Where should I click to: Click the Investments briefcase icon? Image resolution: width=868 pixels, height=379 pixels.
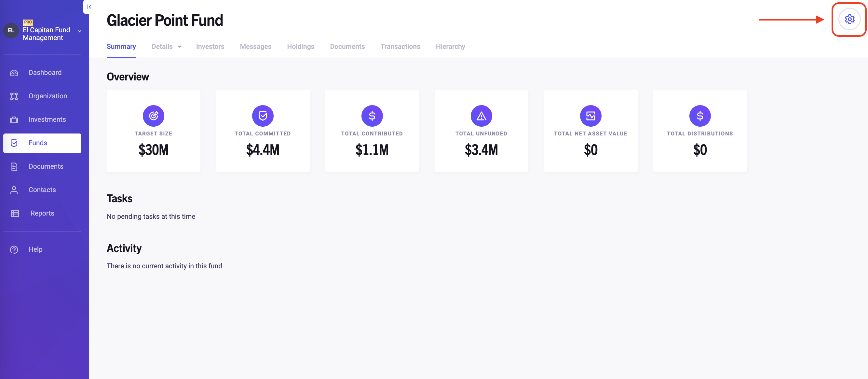(14, 120)
